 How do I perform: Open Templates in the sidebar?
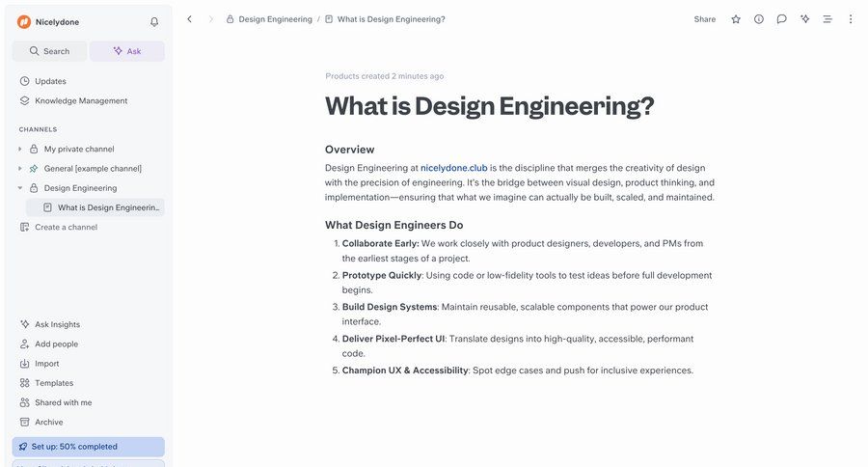54,383
